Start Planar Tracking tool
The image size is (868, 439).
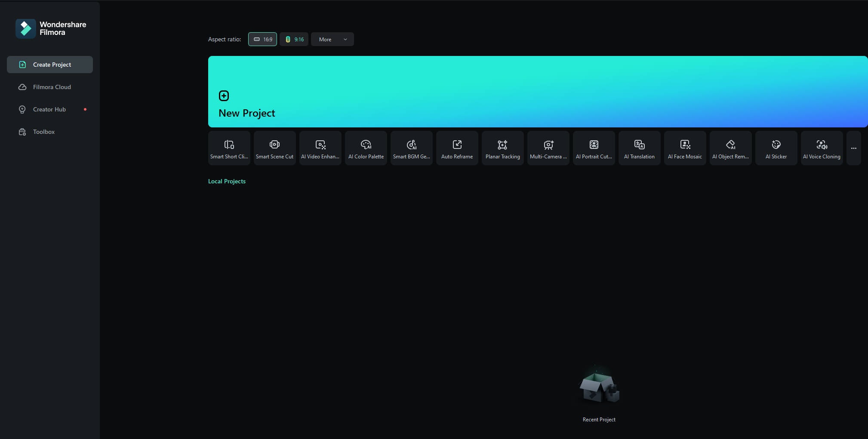click(503, 148)
